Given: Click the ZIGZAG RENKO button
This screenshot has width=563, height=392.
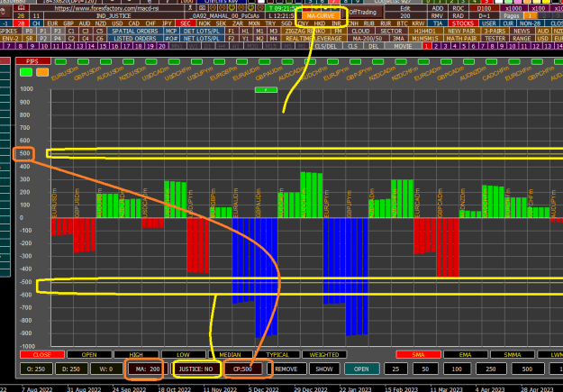Looking at the screenshot, I should tap(305, 32).
